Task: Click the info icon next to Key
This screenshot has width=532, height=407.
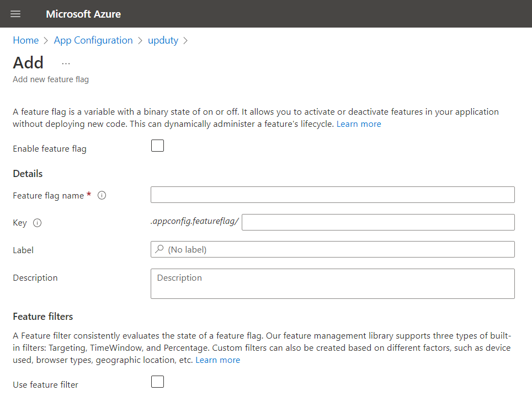Action: coord(38,223)
